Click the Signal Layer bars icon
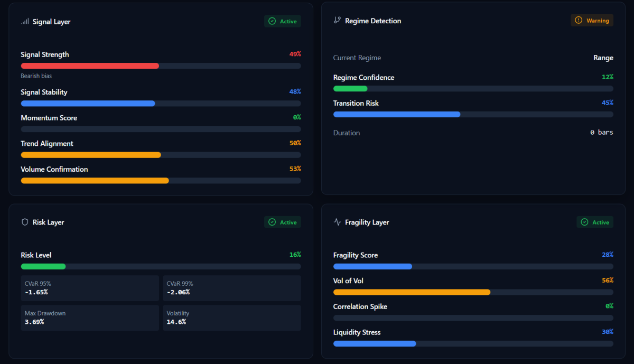 point(25,22)
